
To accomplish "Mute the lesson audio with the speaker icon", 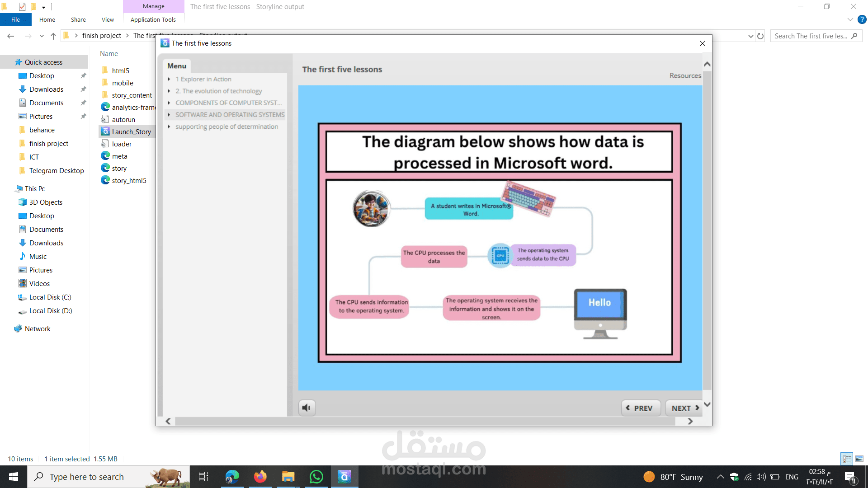I will (x=307, y=408).
